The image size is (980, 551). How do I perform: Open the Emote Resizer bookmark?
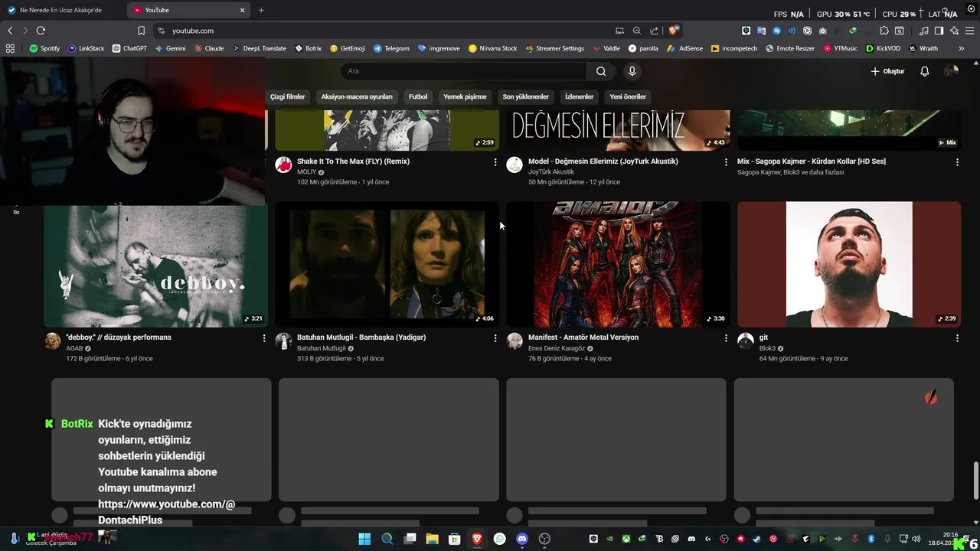790,48
